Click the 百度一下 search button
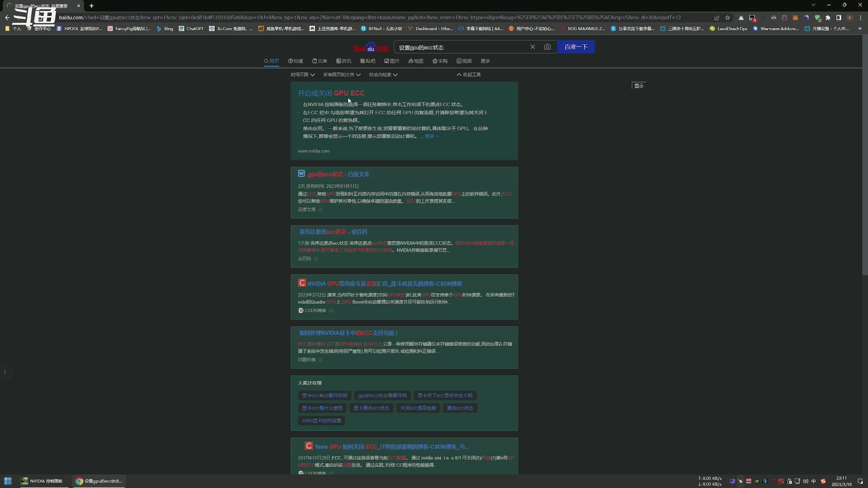The width and height of the screenshot is (868, 488). click(576, 47)
